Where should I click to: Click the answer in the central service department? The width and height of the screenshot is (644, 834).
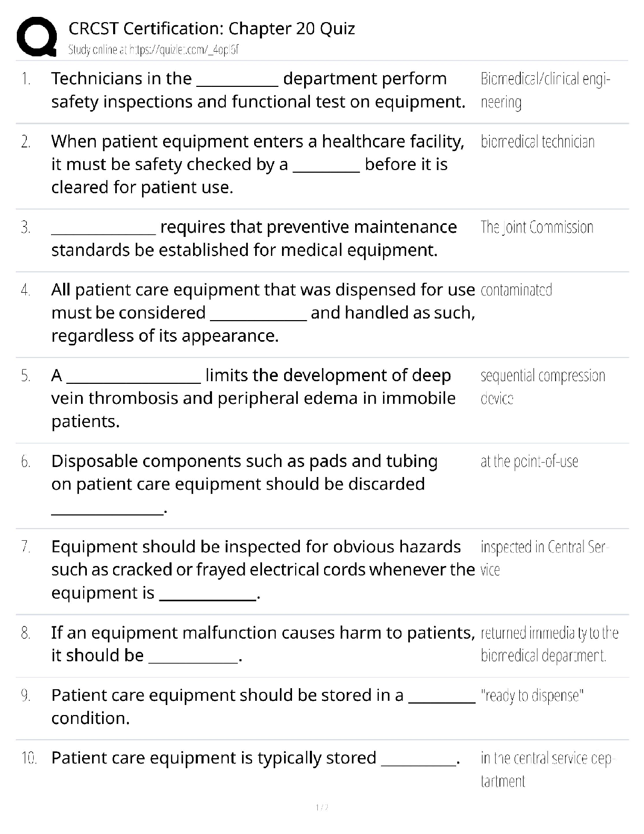tap(546, 769)
